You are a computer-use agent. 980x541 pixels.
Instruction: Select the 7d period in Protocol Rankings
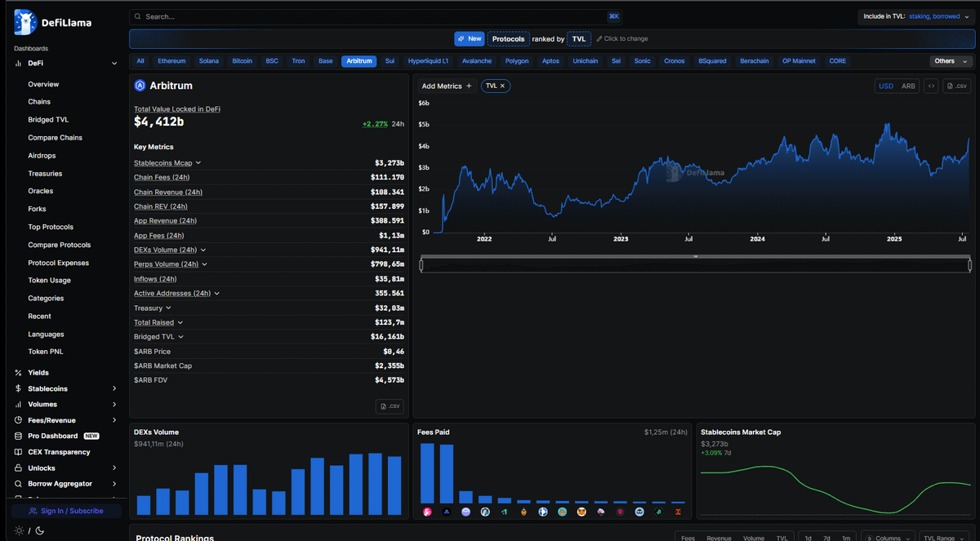(x=826, y=538)
